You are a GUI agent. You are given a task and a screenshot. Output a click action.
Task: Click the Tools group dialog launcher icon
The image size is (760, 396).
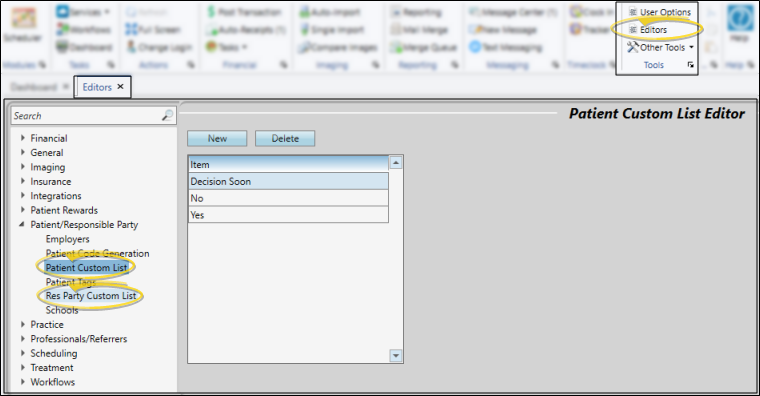[x=691, y=65]
